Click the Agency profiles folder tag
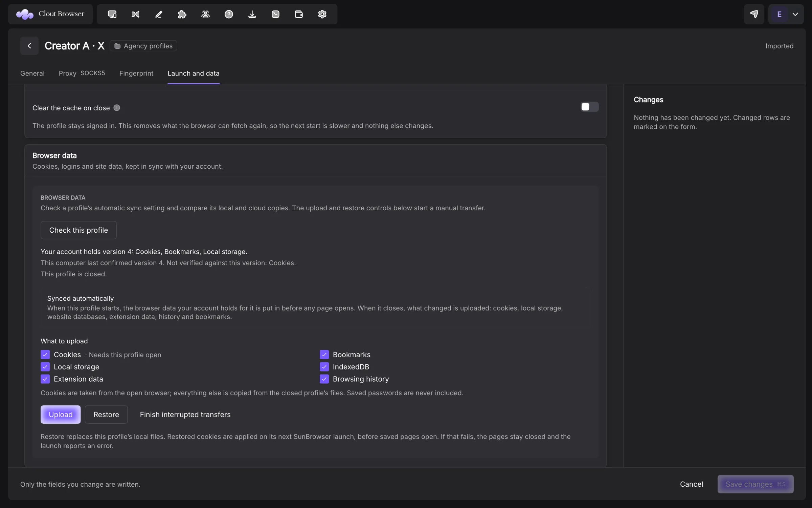The width and height of the screenshot is (812, 508). pos(143,46)
